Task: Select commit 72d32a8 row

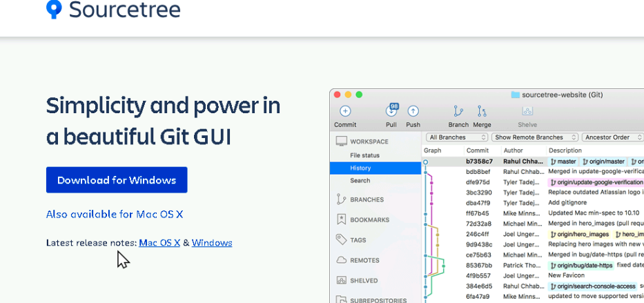Action: (x=533, y=224)
